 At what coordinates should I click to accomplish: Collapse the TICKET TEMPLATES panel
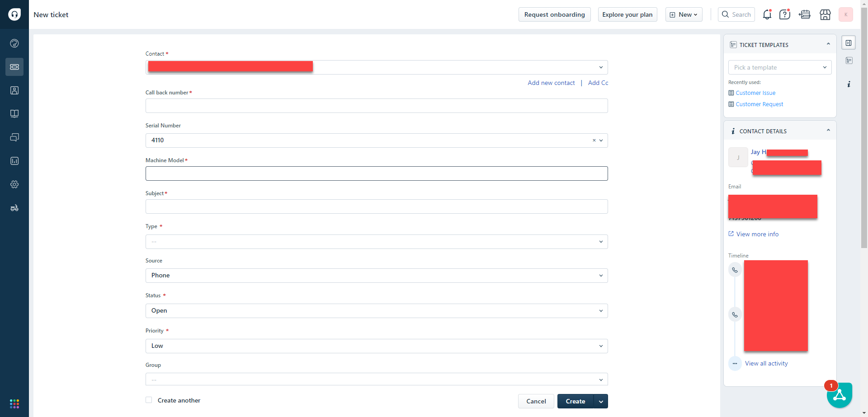pos(828,43)
